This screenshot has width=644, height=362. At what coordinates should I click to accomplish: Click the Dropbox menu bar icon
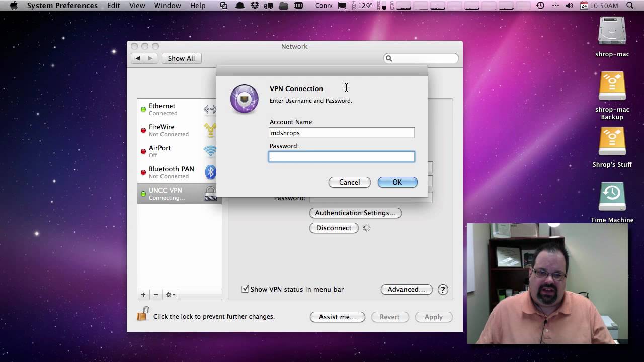[x=255, y=6]
